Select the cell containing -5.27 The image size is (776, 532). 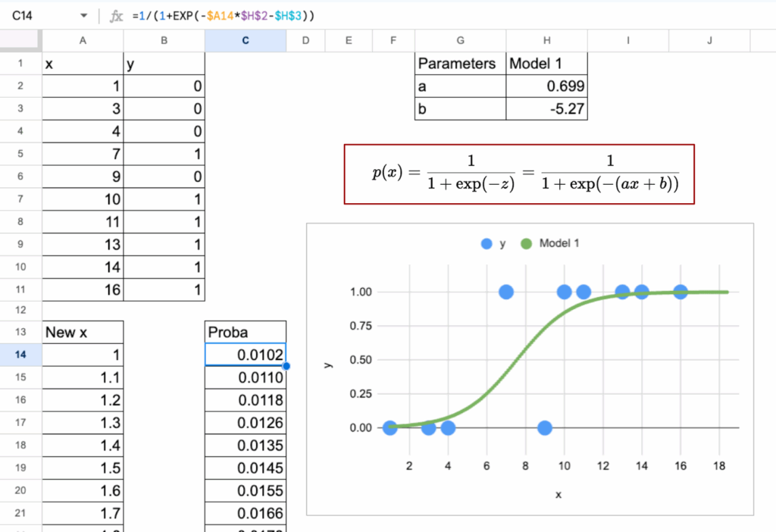coord(546,109)
